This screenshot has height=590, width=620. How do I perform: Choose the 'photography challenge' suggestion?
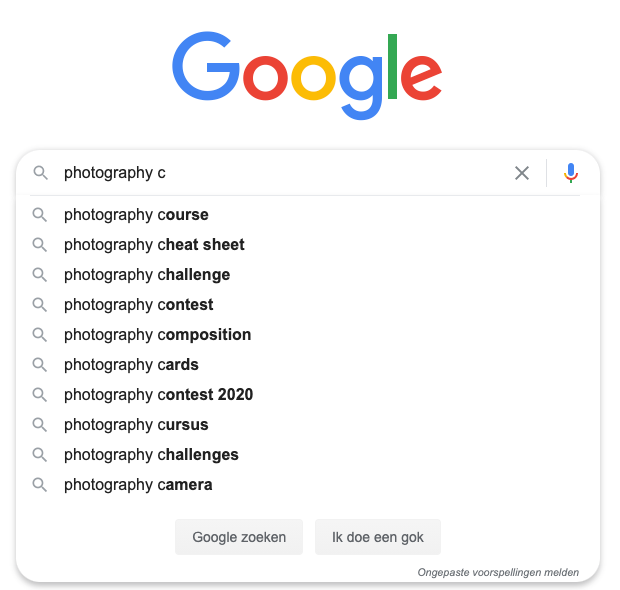(x=308, y=275)
